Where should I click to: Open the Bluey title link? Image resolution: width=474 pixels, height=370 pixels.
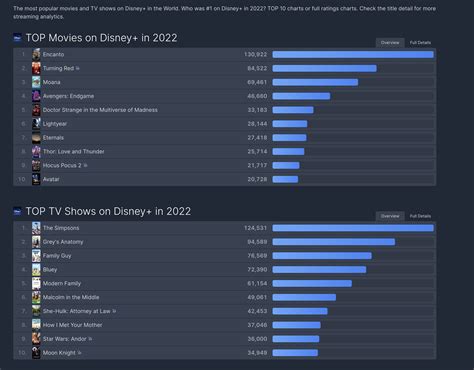click(50, 270)
